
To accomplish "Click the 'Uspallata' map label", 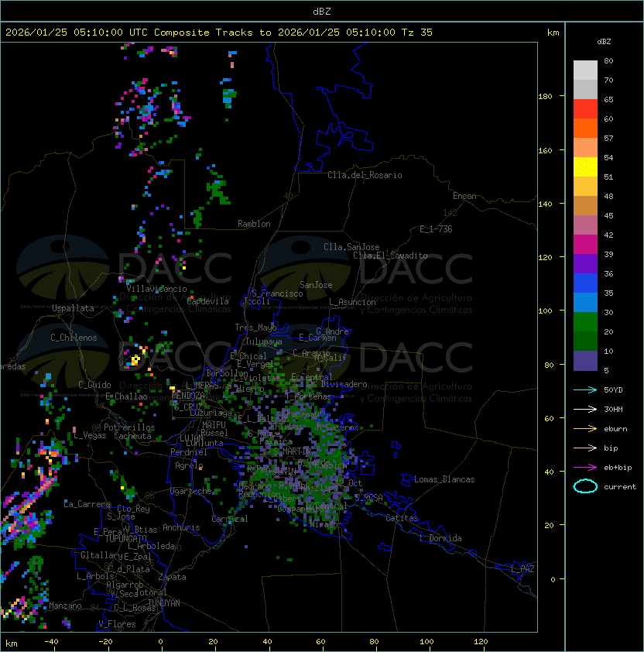I will 74,308.
